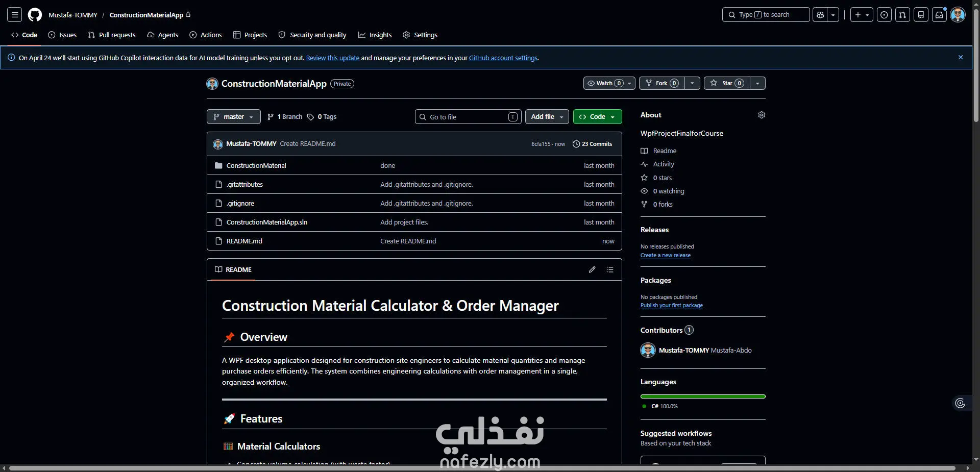Open the README.md file in file list
The height and width of the screenshot is (472, 980).
[x=244, y=241]
